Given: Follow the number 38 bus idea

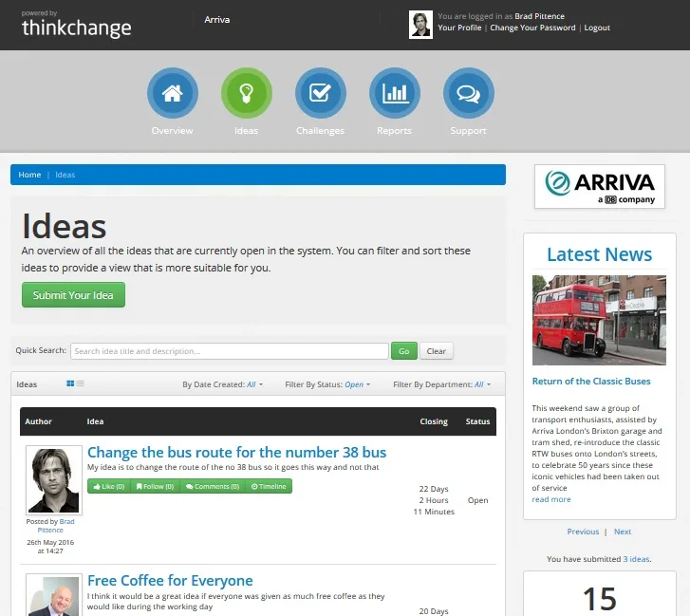Looking at the screenshot, I should pos(156,486).
